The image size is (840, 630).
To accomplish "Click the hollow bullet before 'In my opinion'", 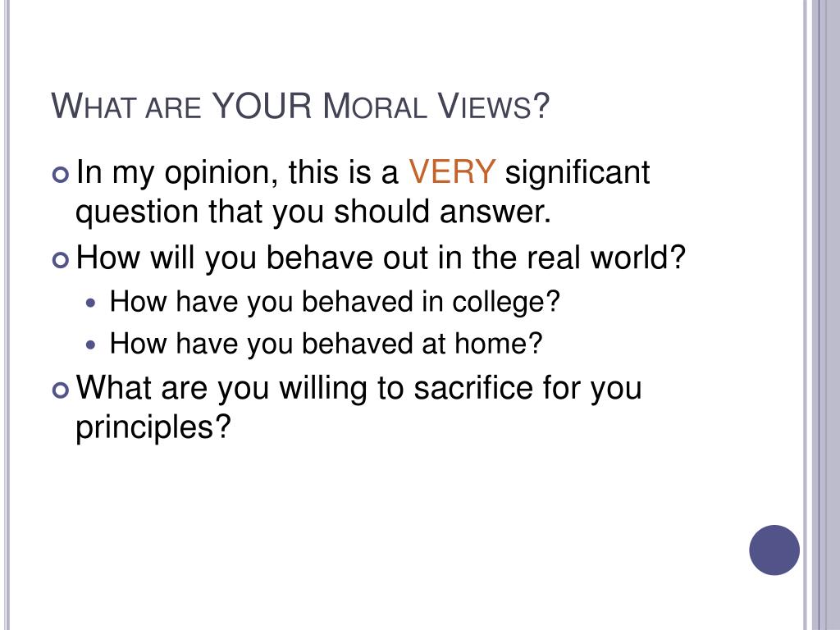I will 61,175.
